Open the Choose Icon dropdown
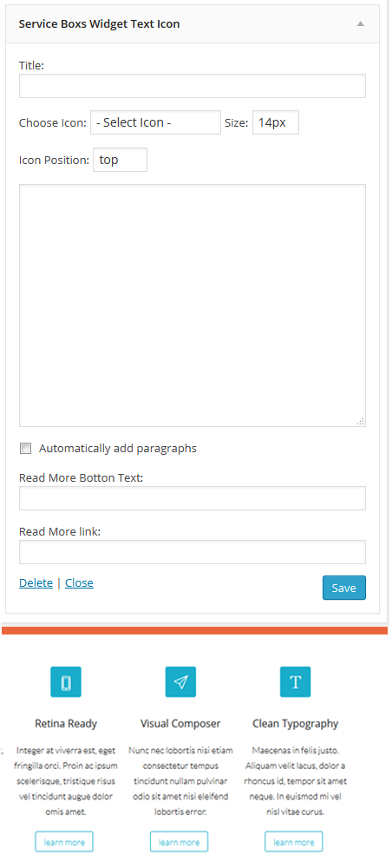 [x=155, y=122]
